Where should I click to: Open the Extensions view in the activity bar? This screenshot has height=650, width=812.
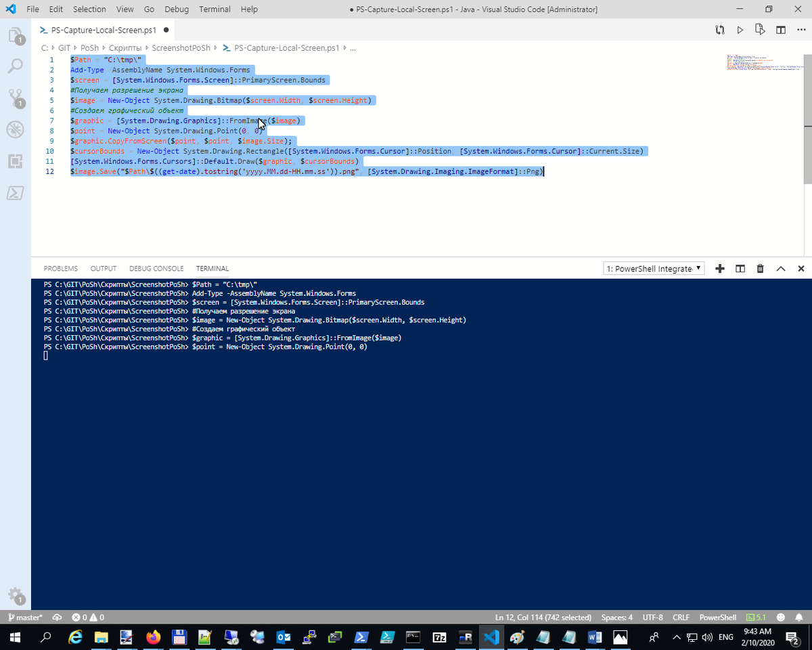click(15, 161)
